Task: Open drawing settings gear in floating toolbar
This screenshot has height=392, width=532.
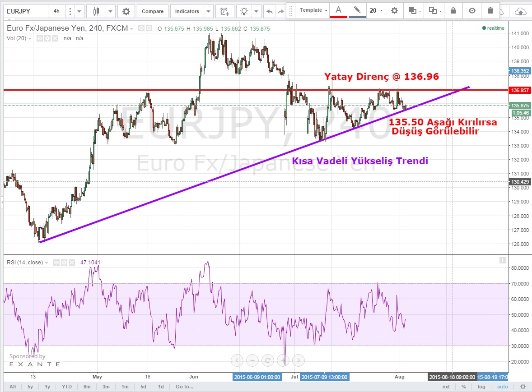Action: [394, 10]
